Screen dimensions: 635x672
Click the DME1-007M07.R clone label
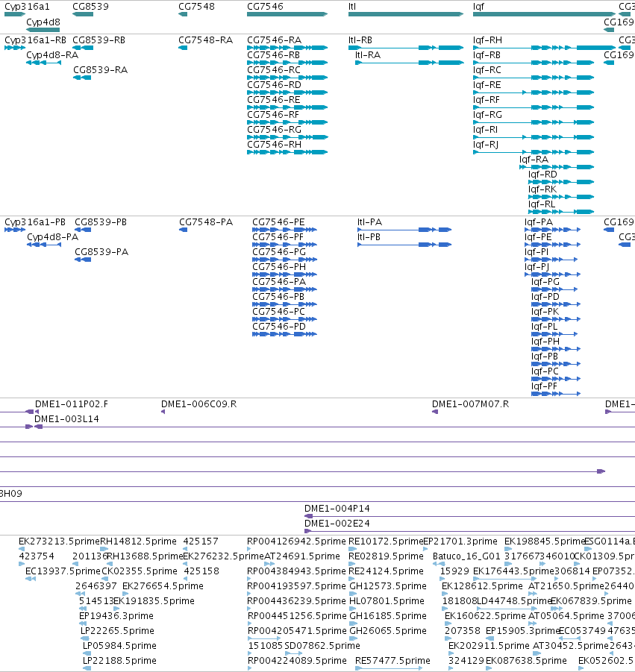tap(470, 404)
